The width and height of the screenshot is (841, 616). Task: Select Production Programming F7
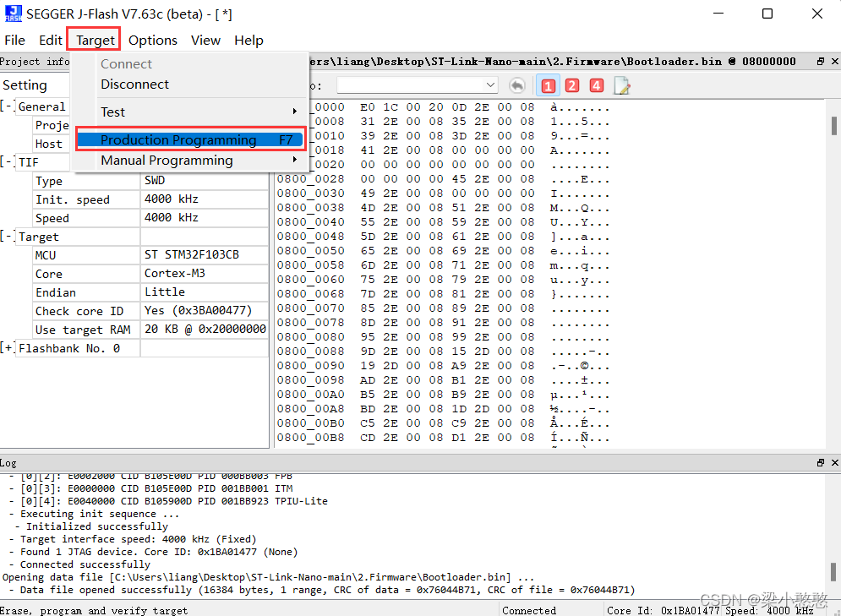(190, 140)
